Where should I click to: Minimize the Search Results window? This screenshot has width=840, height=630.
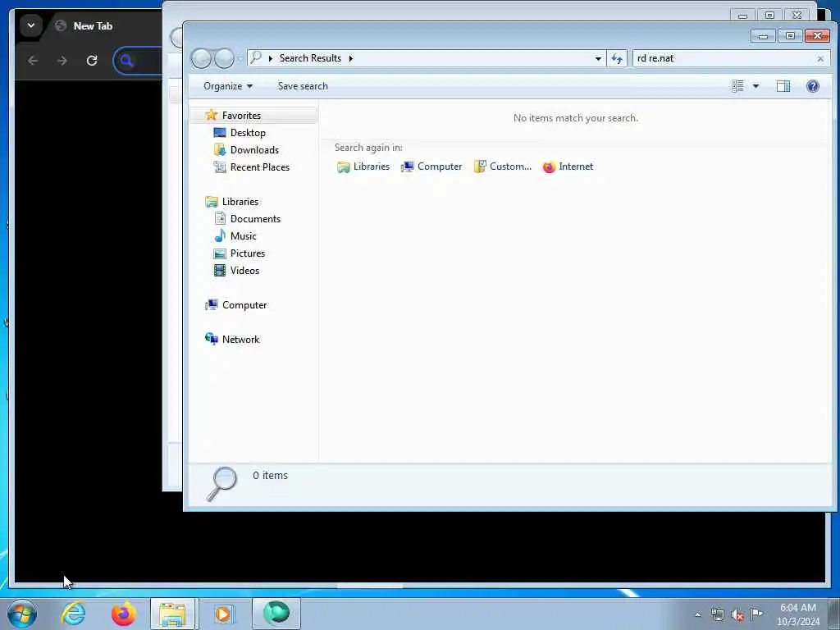[764, 36]
